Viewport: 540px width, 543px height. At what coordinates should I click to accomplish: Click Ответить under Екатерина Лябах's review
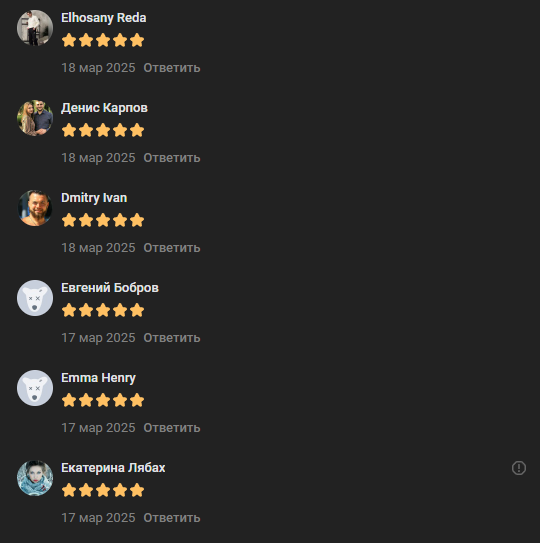pos(172,518)
